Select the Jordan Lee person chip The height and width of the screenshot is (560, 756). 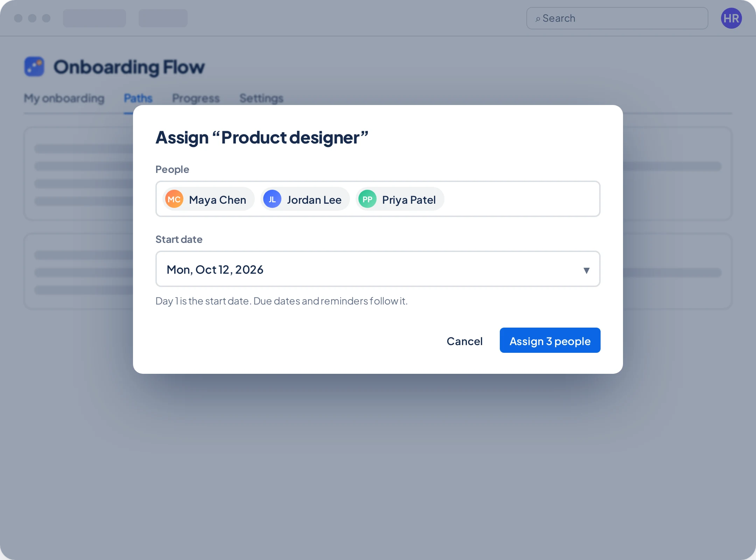pyautogui.click(x=305, y=199)
